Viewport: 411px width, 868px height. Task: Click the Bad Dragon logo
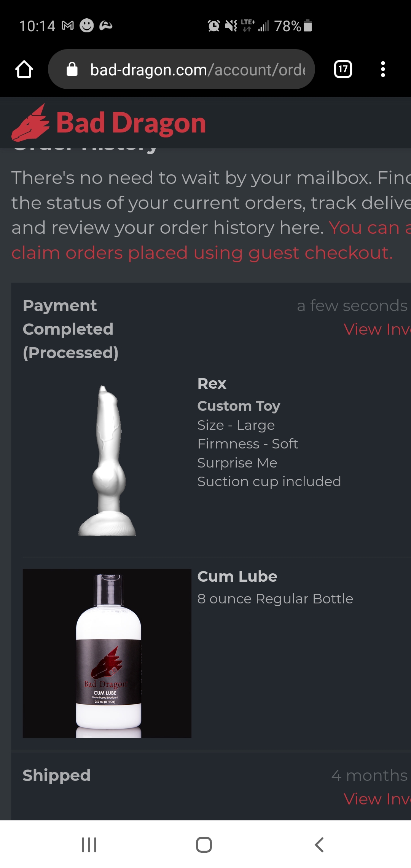pos(108,123)
